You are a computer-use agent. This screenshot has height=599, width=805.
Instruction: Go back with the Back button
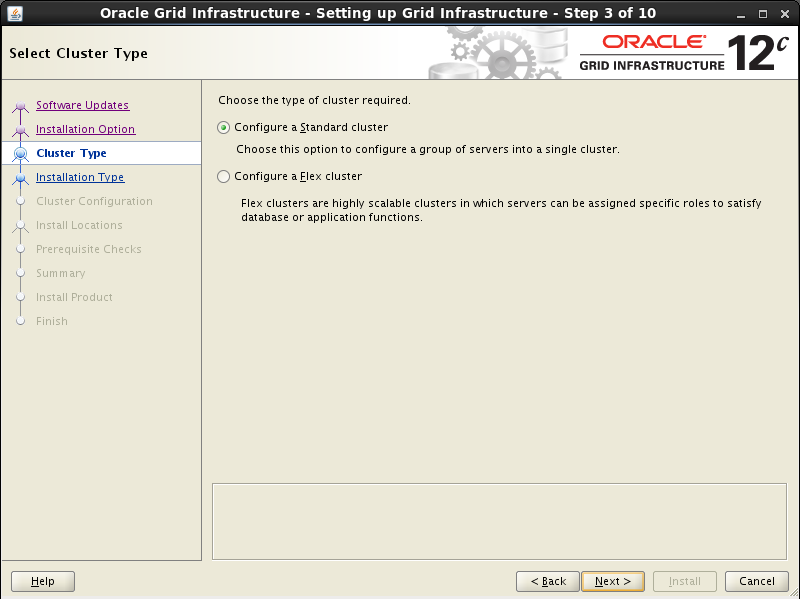548,581
